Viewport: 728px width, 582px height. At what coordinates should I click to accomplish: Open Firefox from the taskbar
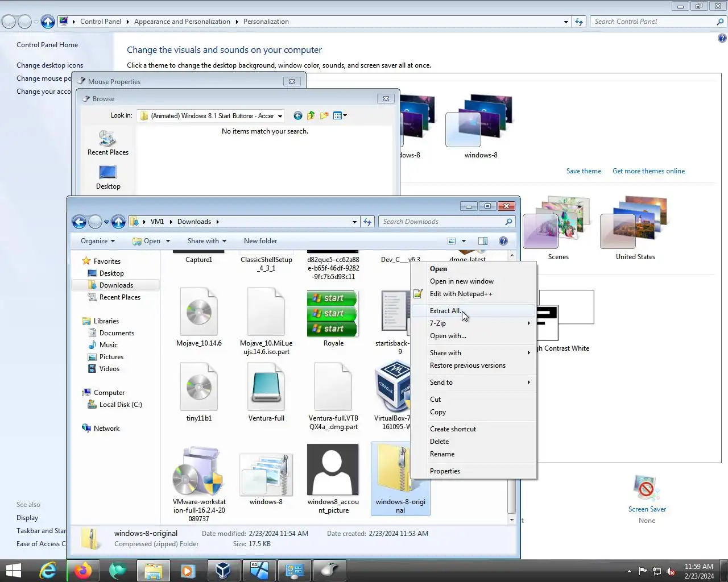pyautogui.click(x=83, y=571)
